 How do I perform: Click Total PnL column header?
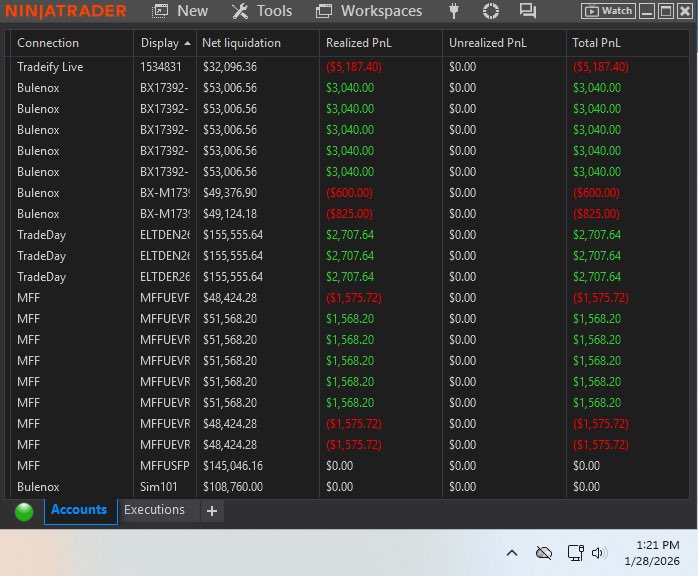pos(596,43)
